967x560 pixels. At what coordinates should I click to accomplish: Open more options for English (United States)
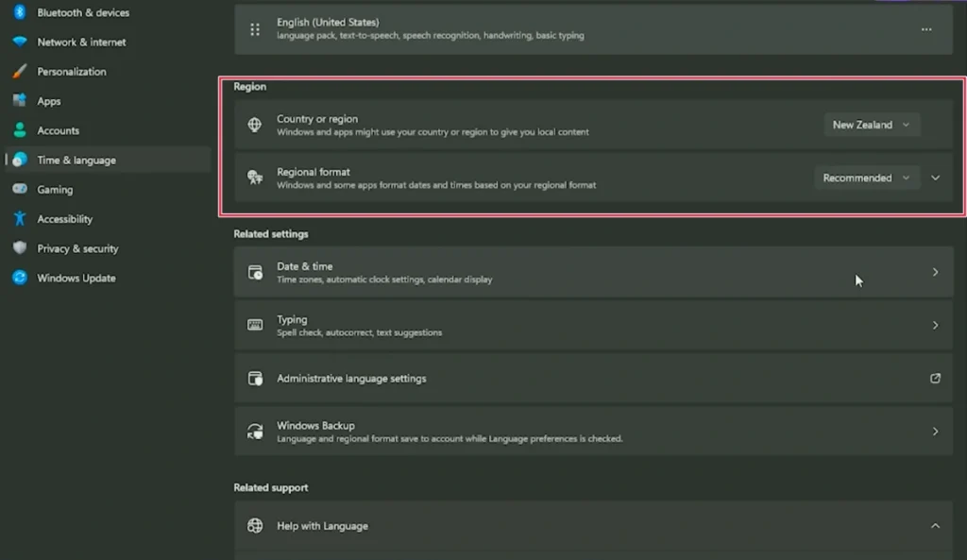(926, 29)
